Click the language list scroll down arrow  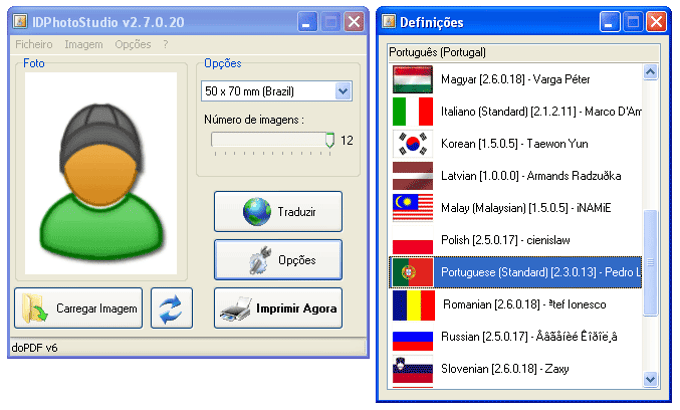point(650,379)
